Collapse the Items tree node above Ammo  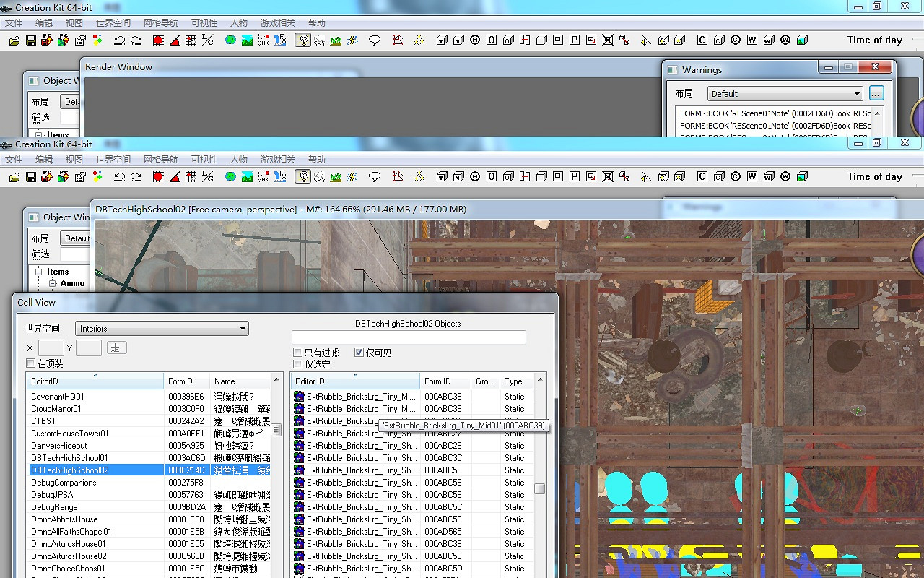[40, 272]
